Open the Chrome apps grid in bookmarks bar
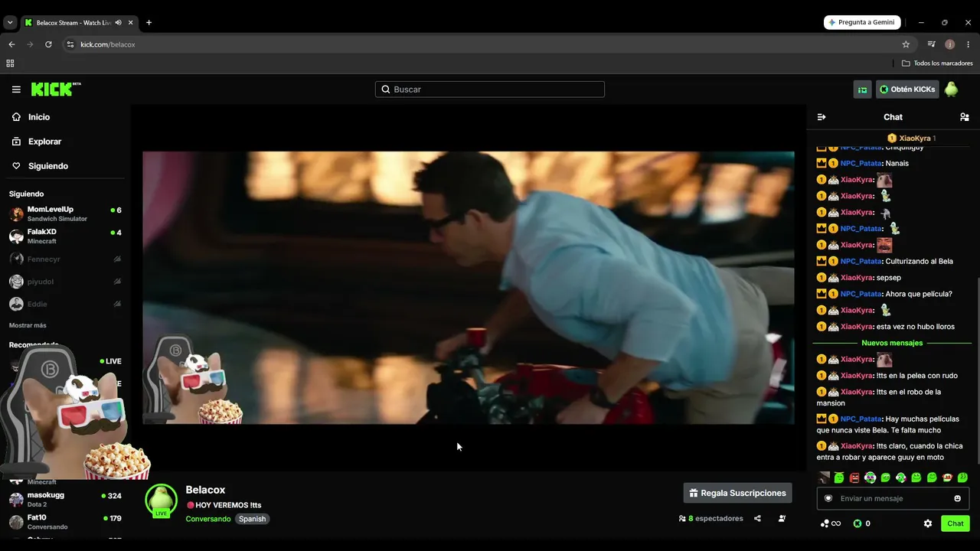Viewport: 980px width, 551px height. 10,64
